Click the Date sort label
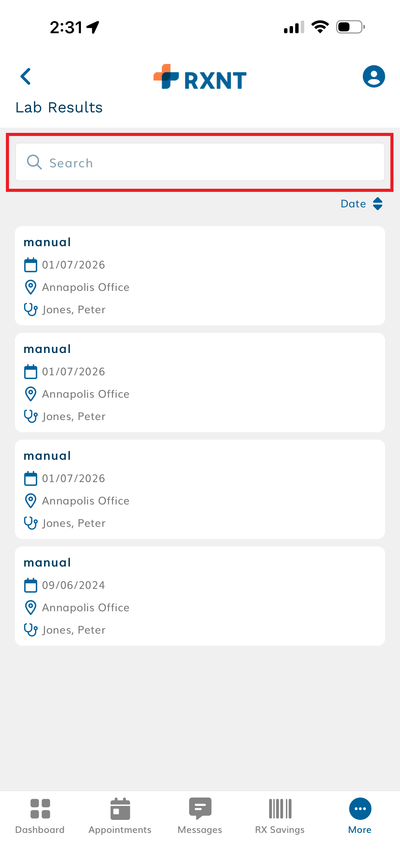 tap(353, 204)
